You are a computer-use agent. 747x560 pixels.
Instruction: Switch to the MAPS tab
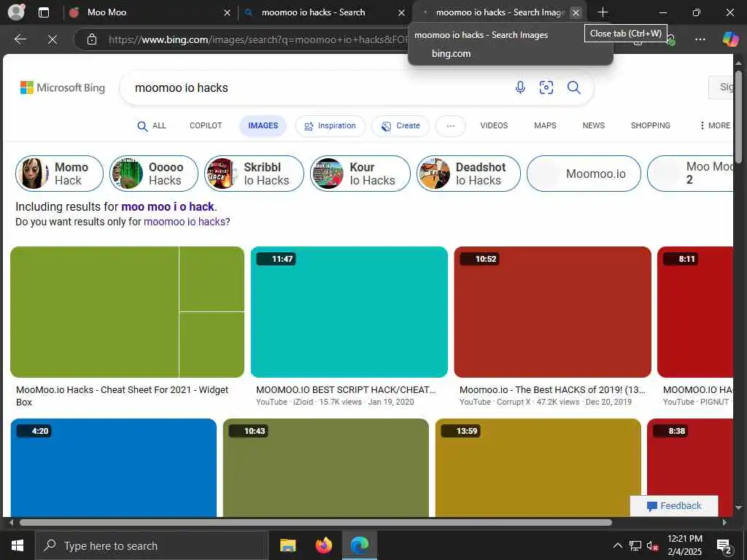(545, 125)
